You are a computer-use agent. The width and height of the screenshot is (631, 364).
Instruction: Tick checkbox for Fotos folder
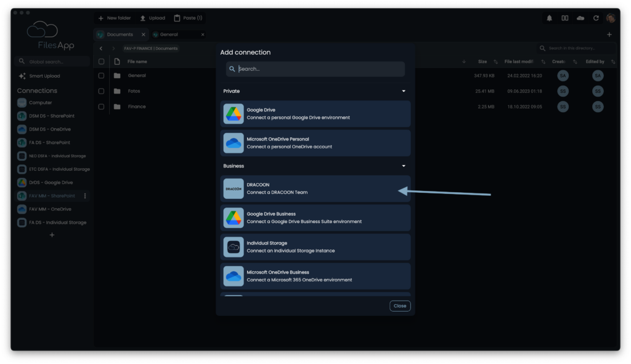click(x=102, y=91)
